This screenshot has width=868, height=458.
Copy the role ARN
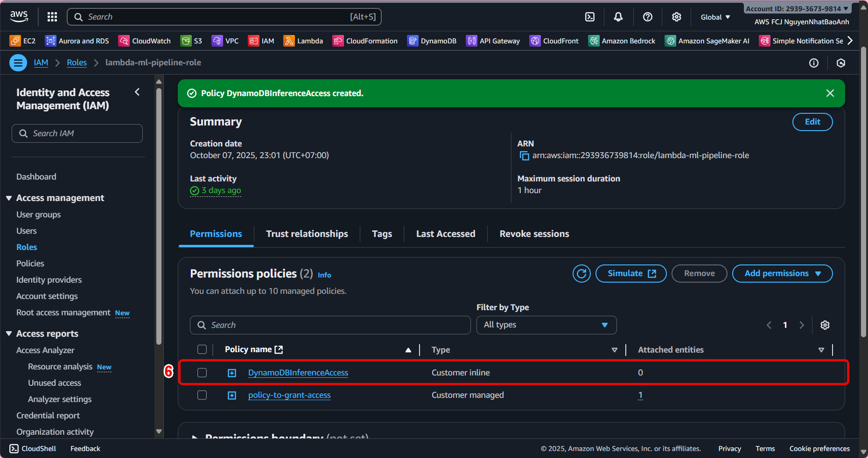(525, 156)
